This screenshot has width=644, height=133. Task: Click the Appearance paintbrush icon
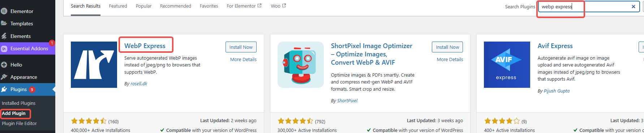4,77
